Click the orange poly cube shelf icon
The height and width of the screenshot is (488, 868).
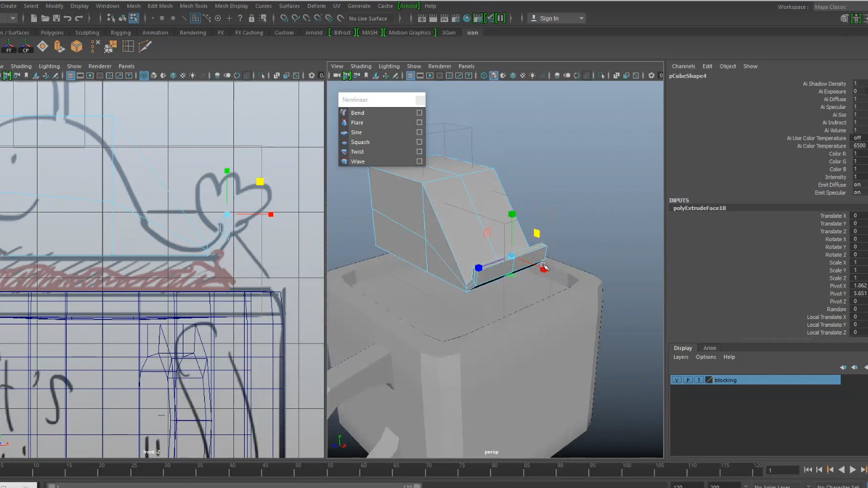[76, 46]
